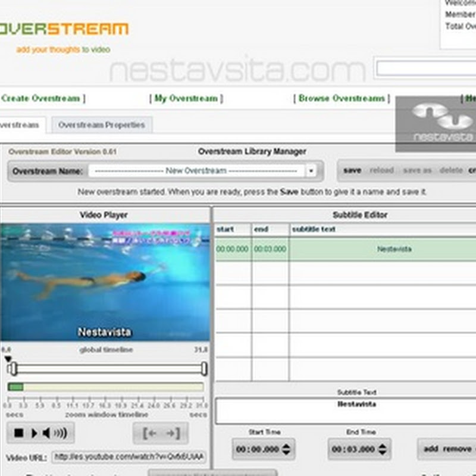Select the start cell 00:00.000
476x476 pixels.
click(x=232, y=249)
